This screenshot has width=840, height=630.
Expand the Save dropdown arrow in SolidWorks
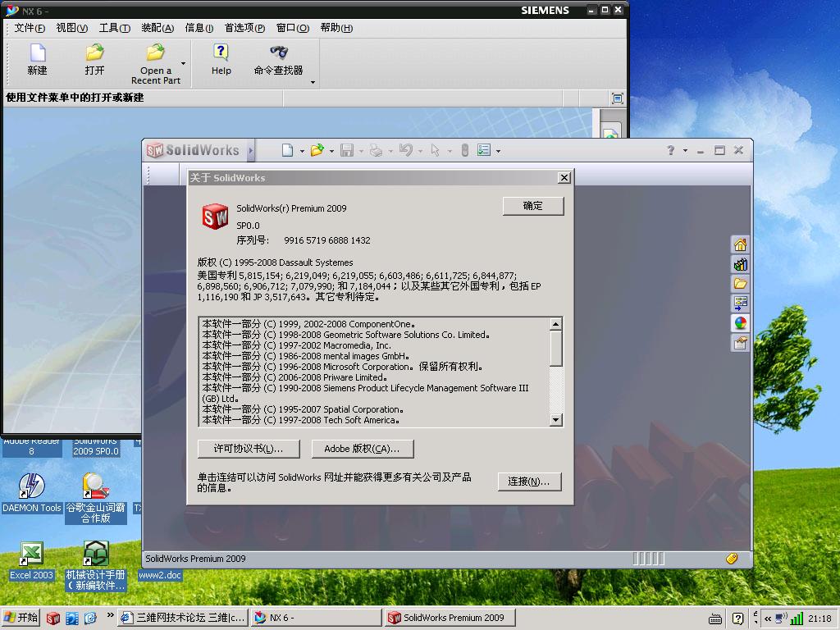361,152
